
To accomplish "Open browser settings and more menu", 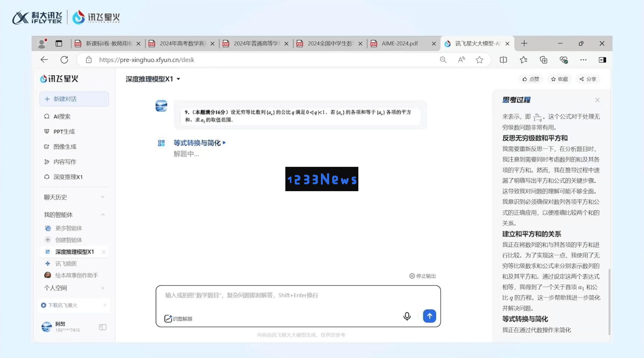I will pyautogui.click(x=583, y=60).
